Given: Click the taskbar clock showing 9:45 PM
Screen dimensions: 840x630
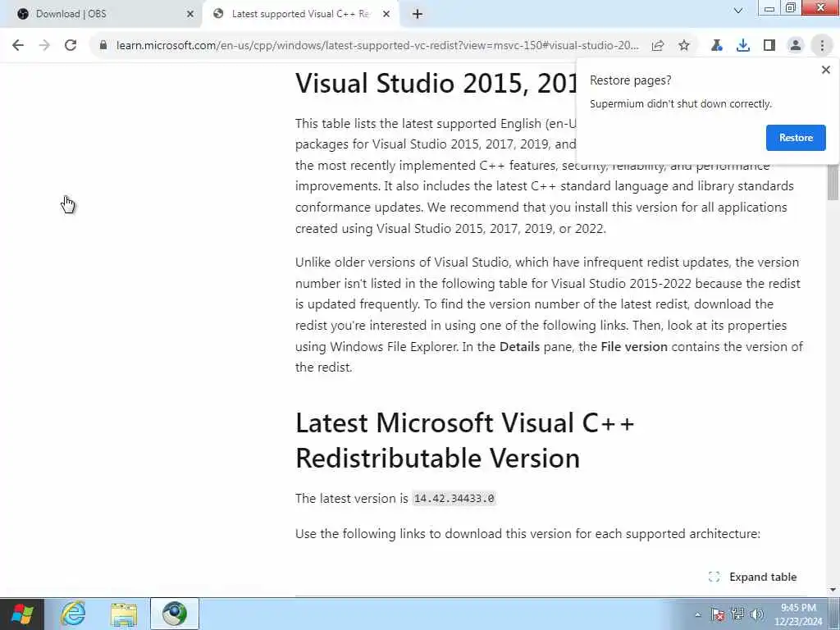Looking at the screenshot, I should pos(797,614).
